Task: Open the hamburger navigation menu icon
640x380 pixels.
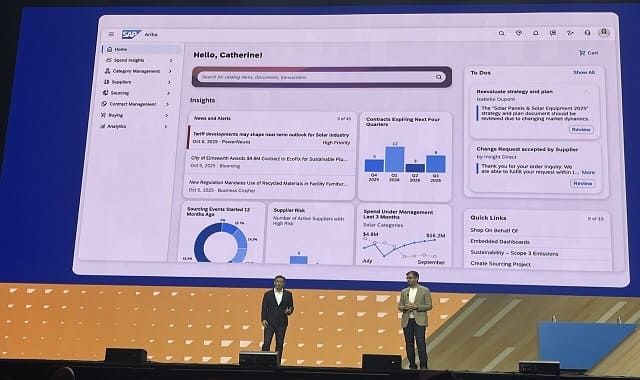Action: click(111, 34)
